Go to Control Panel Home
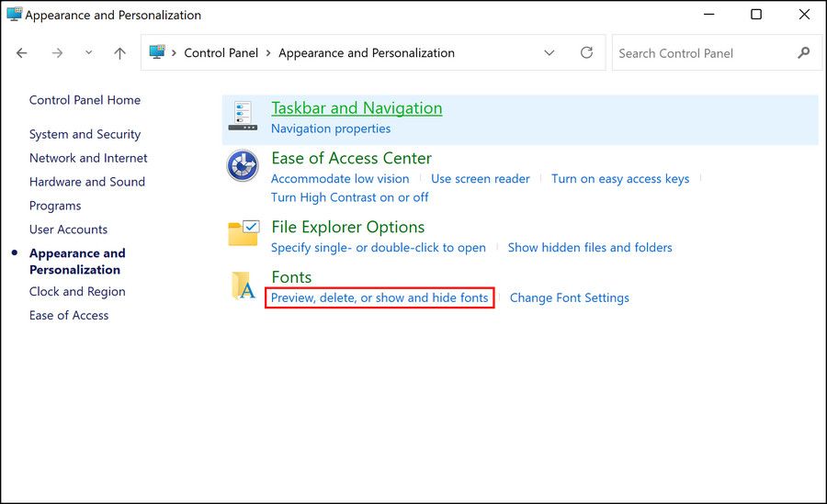 85,100
